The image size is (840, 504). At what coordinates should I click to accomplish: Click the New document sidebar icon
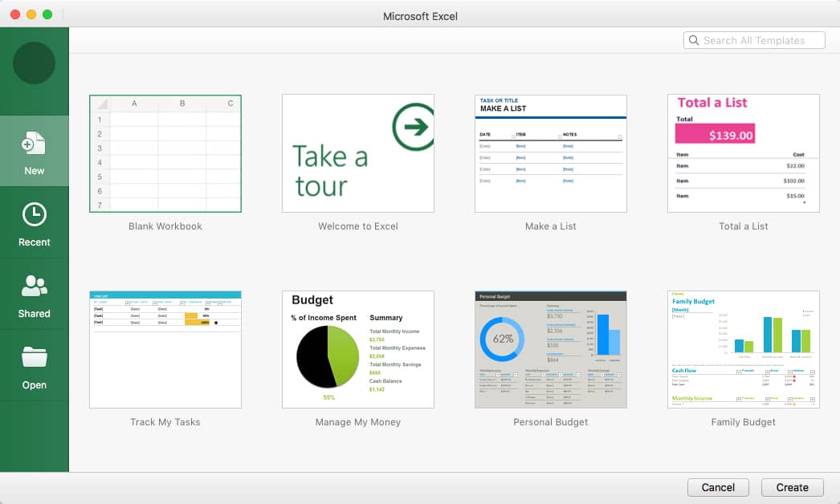click(34, 144)
